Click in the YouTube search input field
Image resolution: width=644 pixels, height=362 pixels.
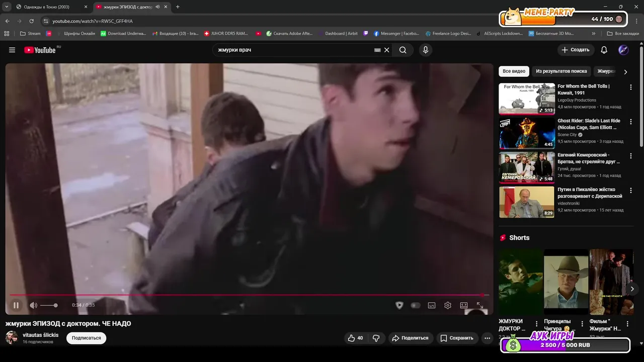[294, 50]
